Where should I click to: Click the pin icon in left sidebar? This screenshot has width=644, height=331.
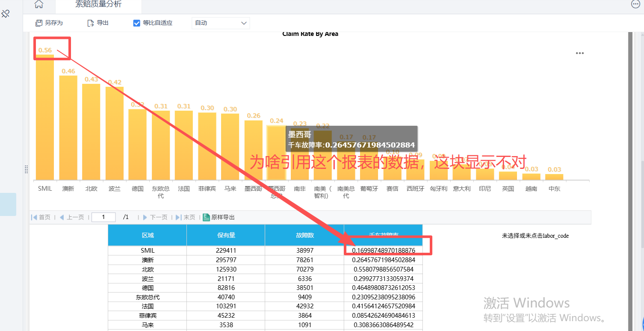[6, 14]
